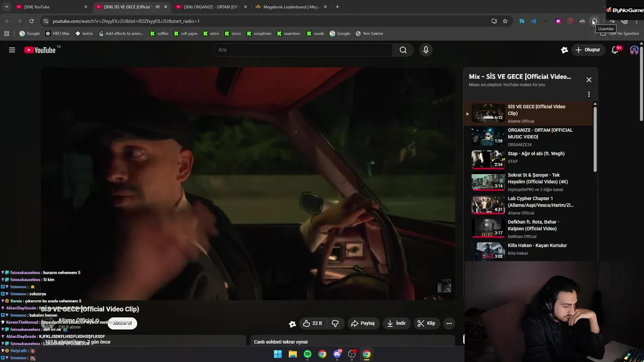Dislike the video
Image resolution: width=644 pixels, height=362 pixels.
[x=335, y=323]
